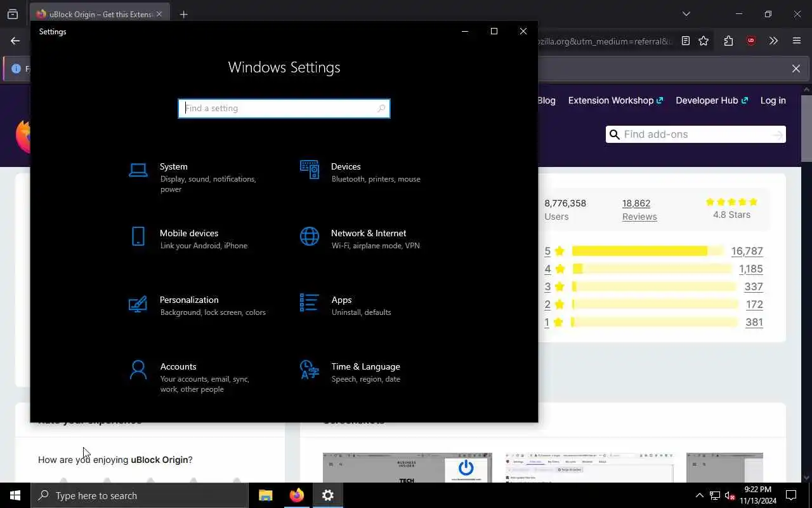Click the 2 star rating row link

554,304
